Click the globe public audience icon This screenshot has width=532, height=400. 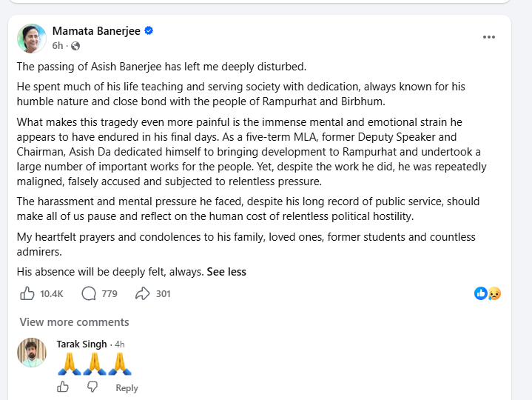(75, 46)
